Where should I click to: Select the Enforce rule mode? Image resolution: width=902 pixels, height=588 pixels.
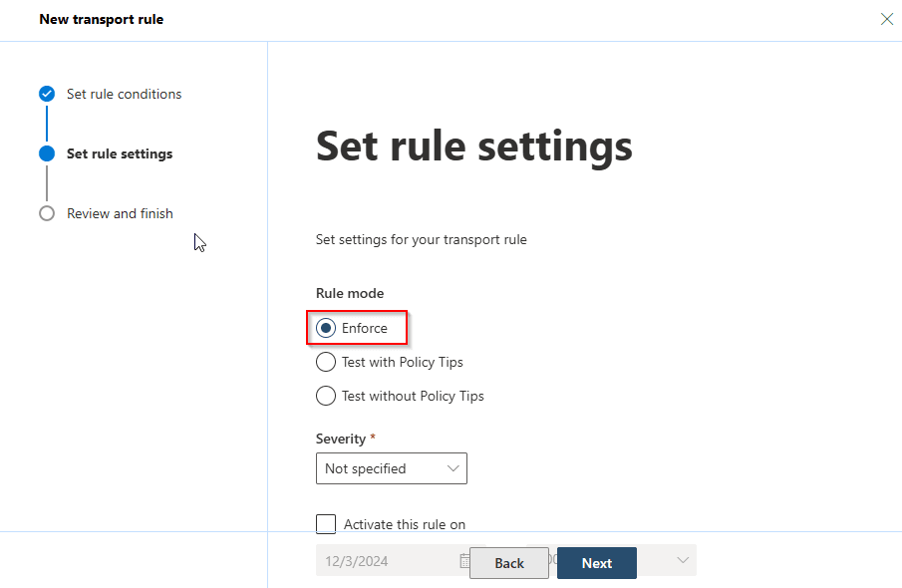pyautogui.click(x=326, y=327)
